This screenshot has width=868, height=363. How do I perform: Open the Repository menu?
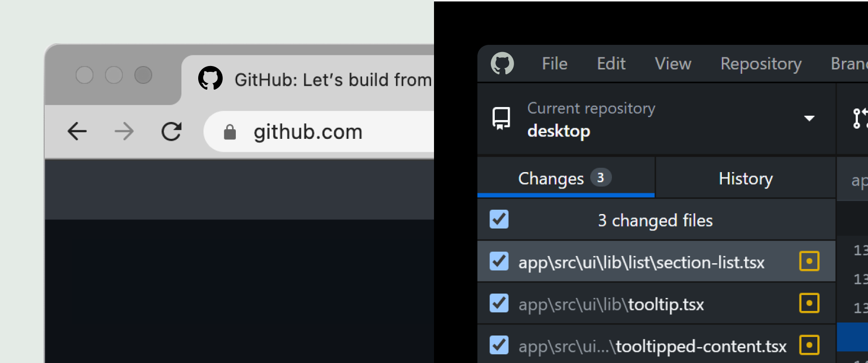761,64
